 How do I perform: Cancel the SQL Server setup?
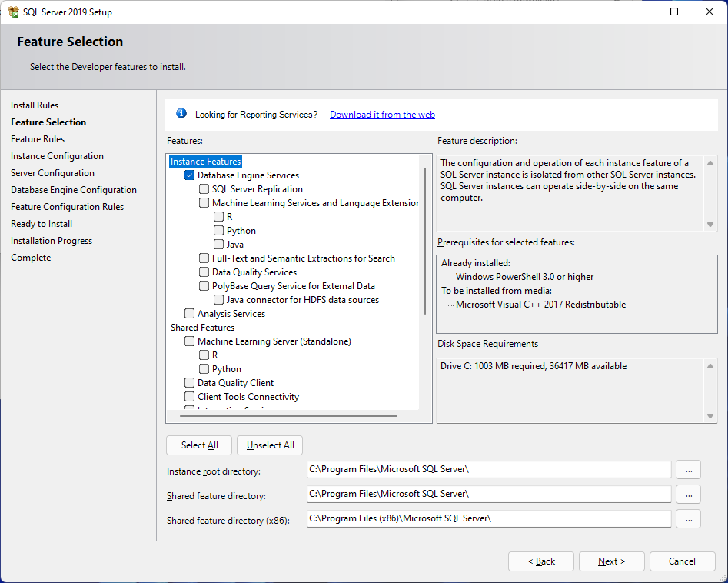682,561
